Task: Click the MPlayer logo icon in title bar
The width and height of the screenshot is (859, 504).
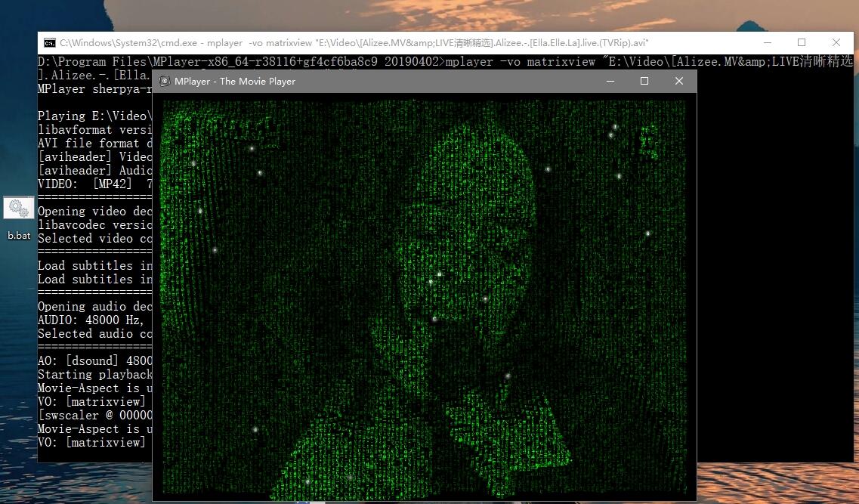Action: coord(165,81)
